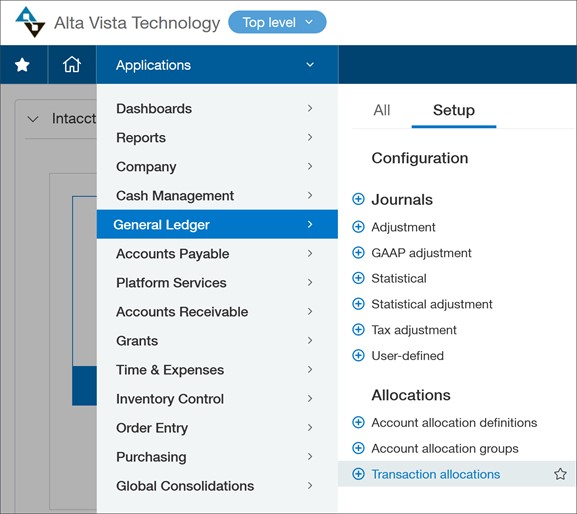Screen dimensions: 577x514
Task: Switch to the All tab
Action: point(382,110)
